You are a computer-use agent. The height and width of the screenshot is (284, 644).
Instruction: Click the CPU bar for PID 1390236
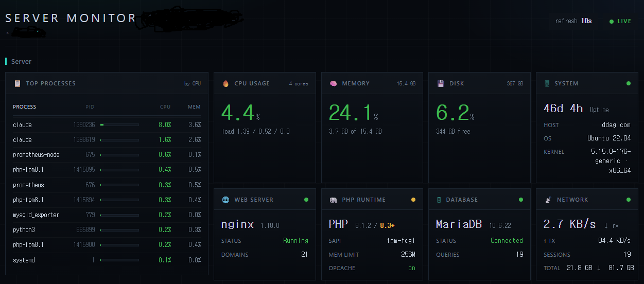(119, 125)
